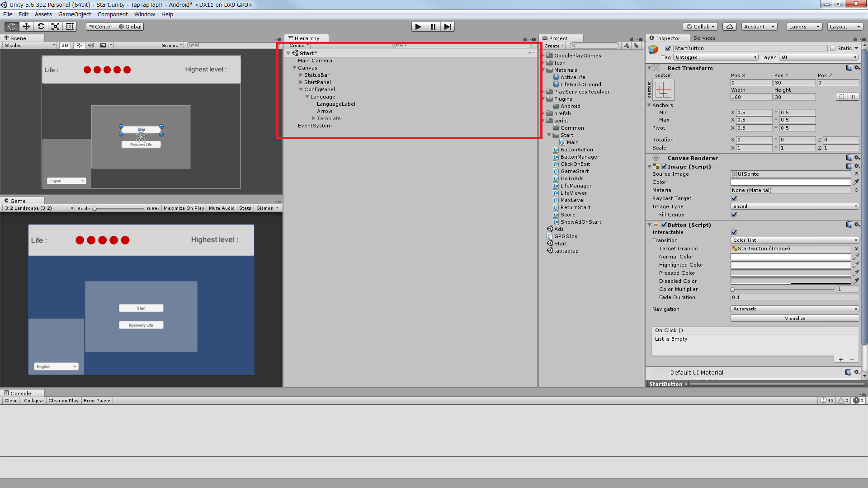Image resolution: width=868 pixels, height=488 pixels.
Task: Open the Layer dropdown UI
Action: tap(818, 57)
